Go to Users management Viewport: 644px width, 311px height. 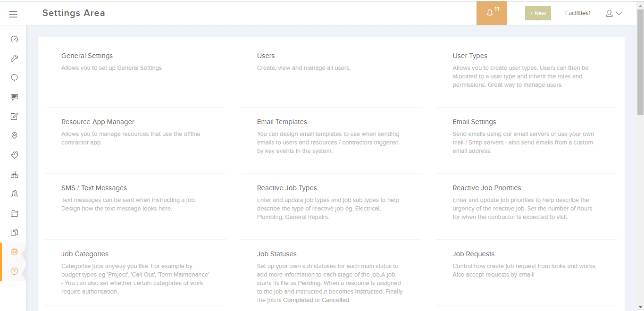tap(266, 56)
